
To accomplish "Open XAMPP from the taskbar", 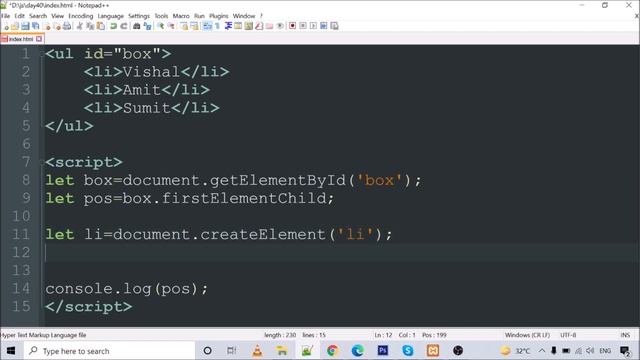I will point(433,351).
